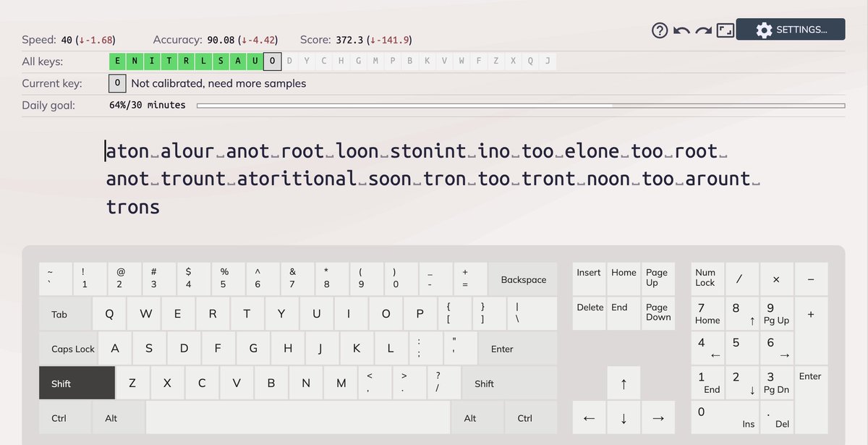The width and height of the screenshot is (868, 445).
Task: Select the A key in All keys
Action: point(238,62)
